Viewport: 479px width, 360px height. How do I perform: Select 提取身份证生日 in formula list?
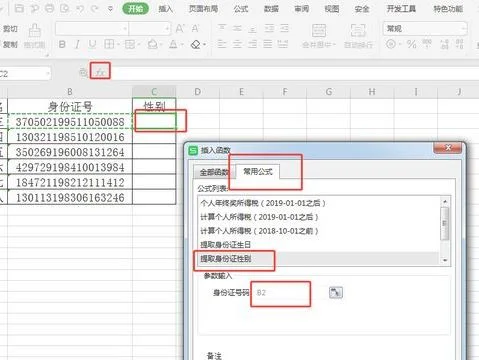tap(318, 245)
